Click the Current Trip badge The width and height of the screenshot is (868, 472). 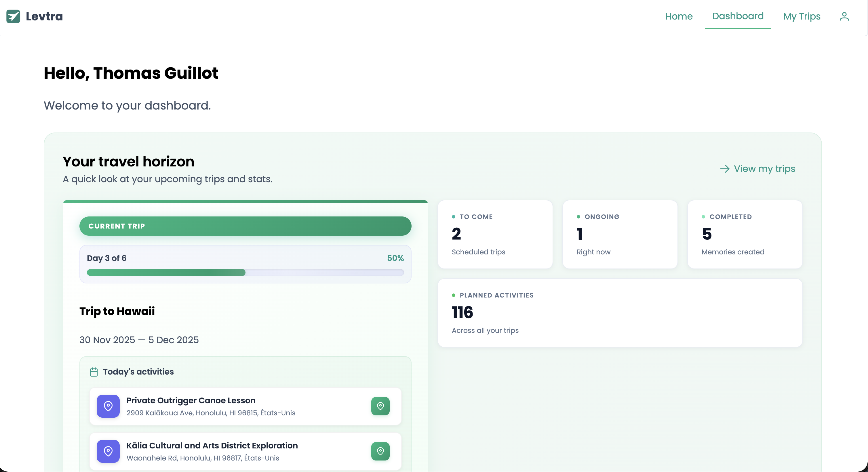tap(245, 226)
